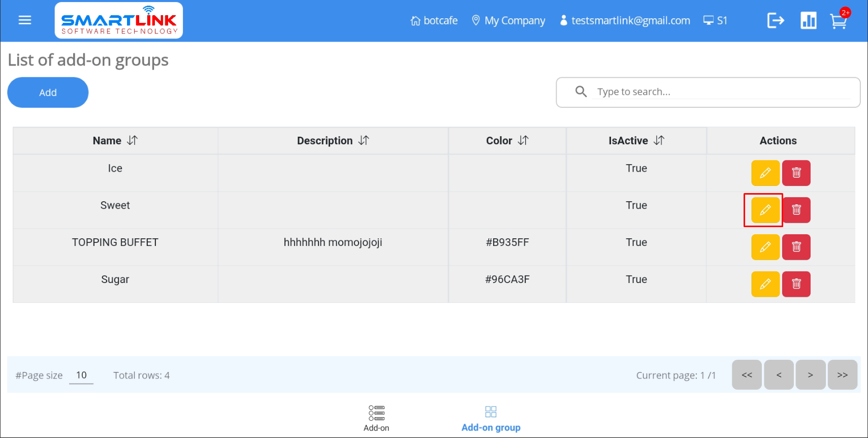Open the hamburger navigation menu

pos(24,20)
